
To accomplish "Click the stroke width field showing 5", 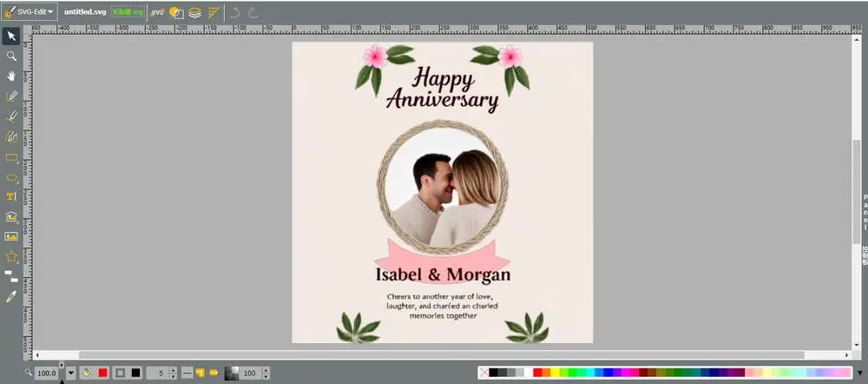I will tap(158, 374).
